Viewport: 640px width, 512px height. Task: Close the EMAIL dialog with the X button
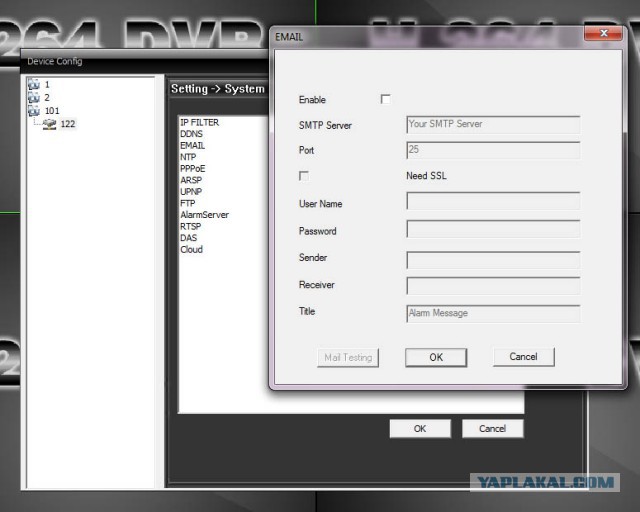coord(604,33)
